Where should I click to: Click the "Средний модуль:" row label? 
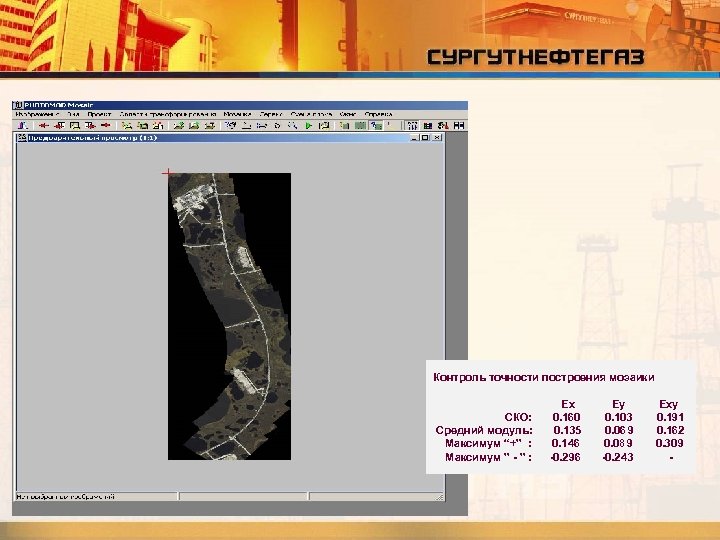point(484,431)
